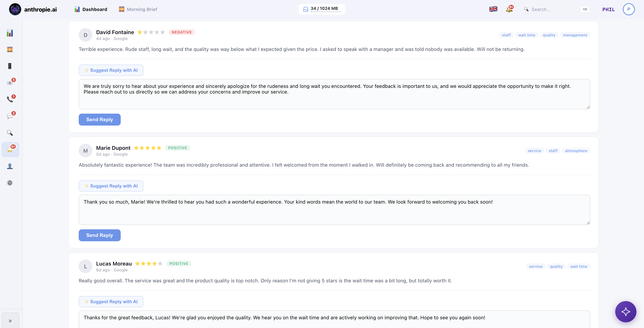The width and height of the screenshot is (644, 328).
Task: Click the '4d ago · Google' source text
Action: point(112,38)
